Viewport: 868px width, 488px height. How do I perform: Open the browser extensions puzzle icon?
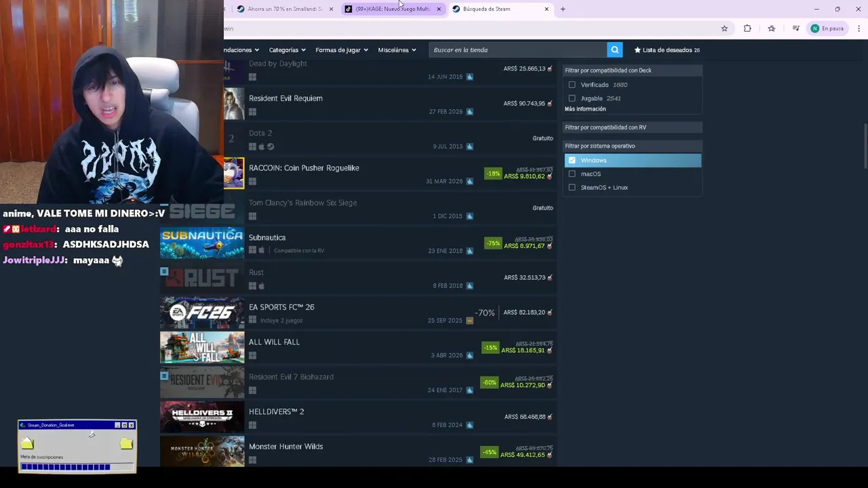[x=747, y=28]
